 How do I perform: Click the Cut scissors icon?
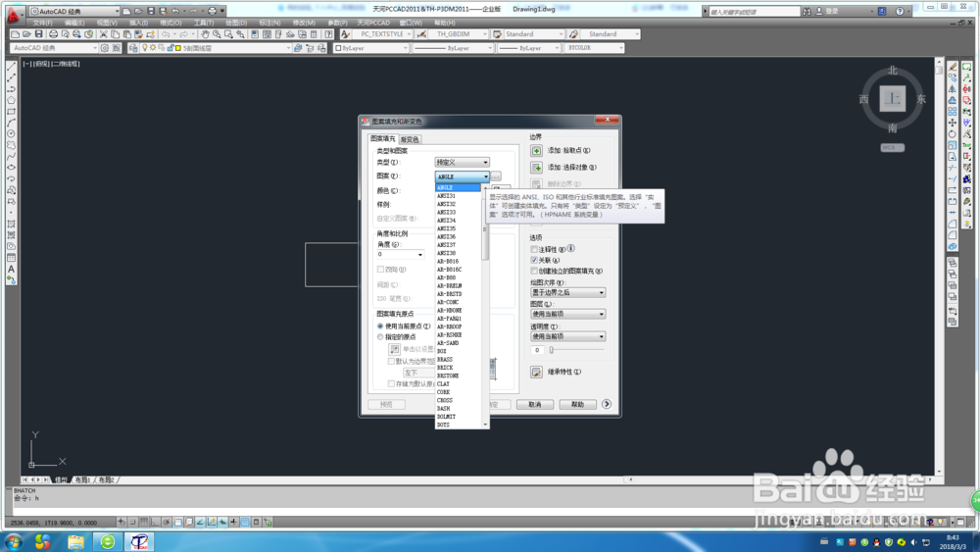(x=104, y=34)
